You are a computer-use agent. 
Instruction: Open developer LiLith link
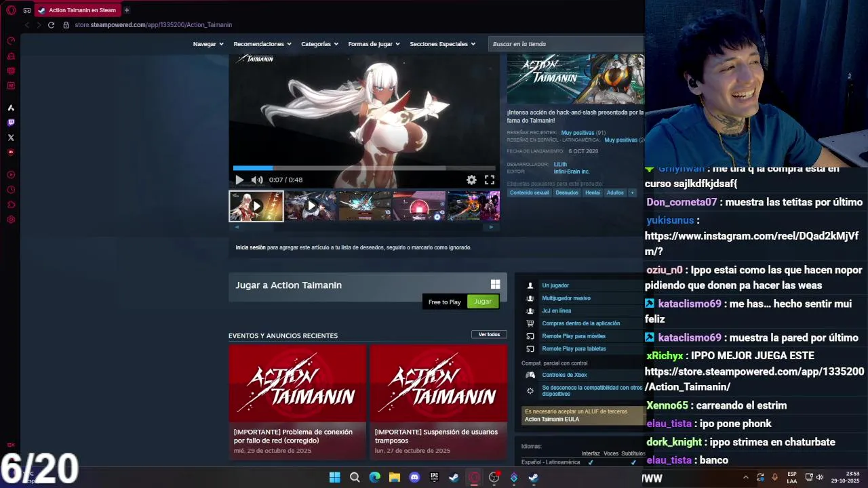(560, 164)
